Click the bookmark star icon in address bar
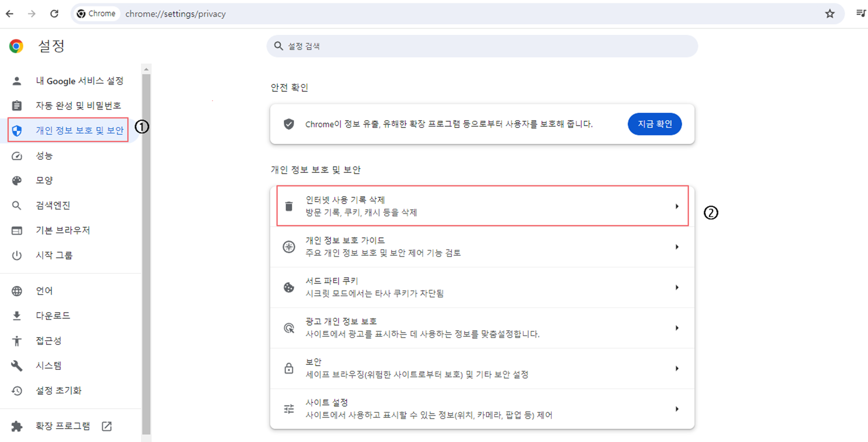The height and width of the screenshot is (442, 868). [829, 14]
